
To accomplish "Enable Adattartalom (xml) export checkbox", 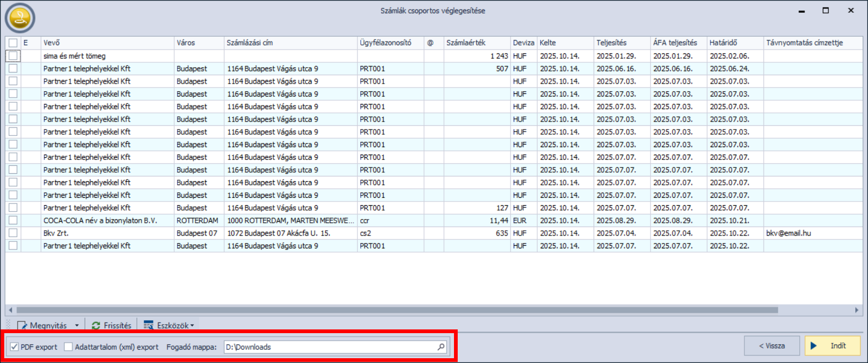I will [x=68, y=347].
